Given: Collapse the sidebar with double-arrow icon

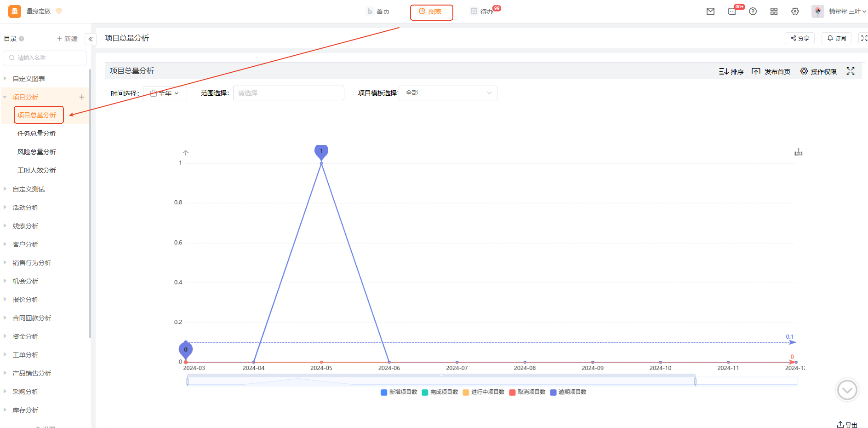Looking at the screenshot, I should [91, 39].
